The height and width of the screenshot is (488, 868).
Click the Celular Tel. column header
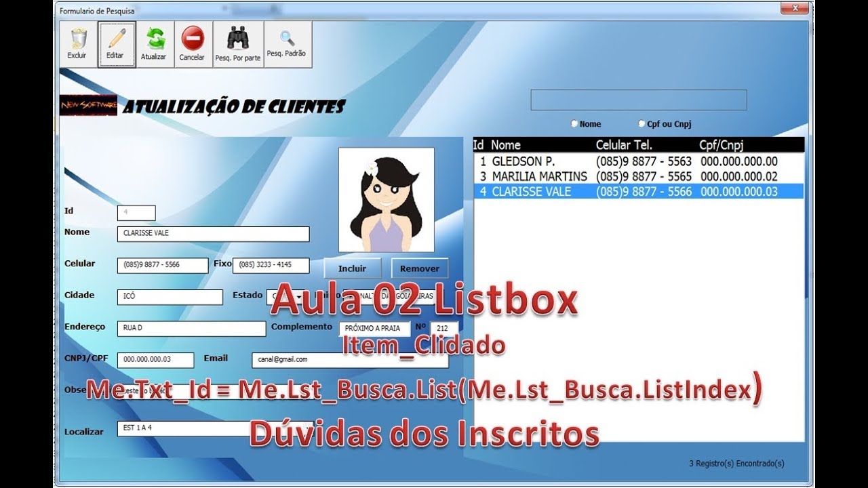624,144
